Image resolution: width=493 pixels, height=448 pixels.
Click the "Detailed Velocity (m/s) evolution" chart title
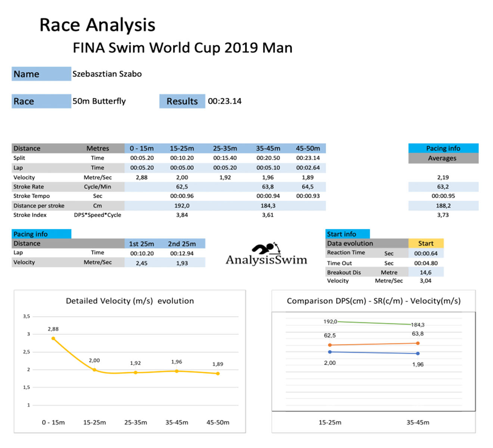pyautogui.click(x=130, y=301)
